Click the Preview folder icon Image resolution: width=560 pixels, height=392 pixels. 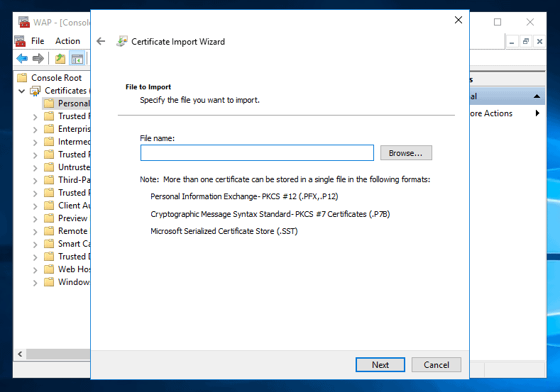49,218
